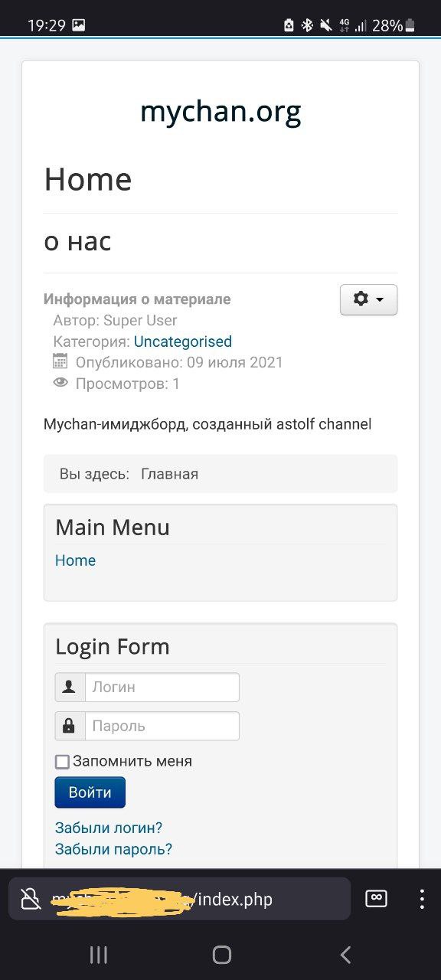Tap the Bluetooth status icon
This screenshot has height=980, width=441.
pyautogui.click(x=307, y=25)
